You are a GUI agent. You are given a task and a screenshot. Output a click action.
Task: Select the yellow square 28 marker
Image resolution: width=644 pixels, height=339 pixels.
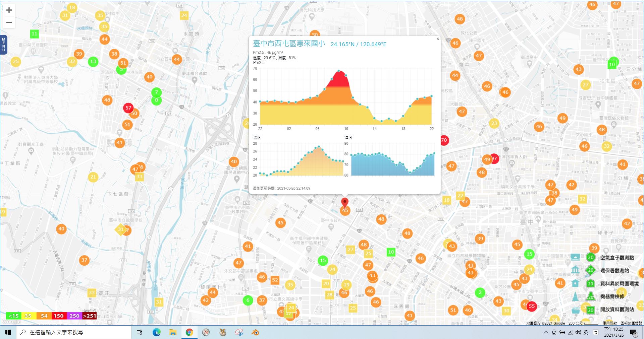point(329,295)
